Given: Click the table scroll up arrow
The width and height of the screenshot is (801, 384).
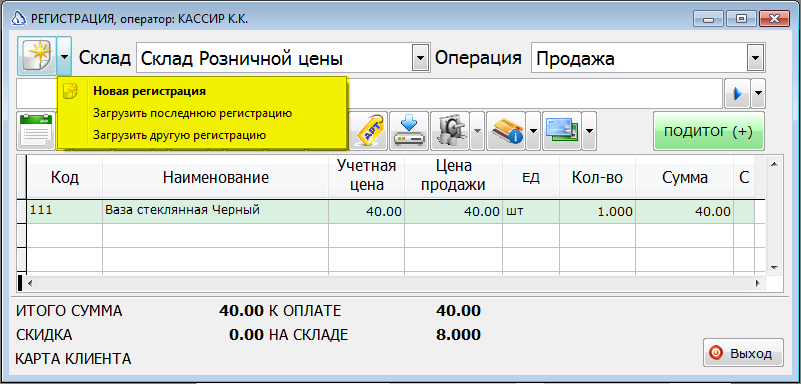Looking at the screenshot, I should coord(773,164).
